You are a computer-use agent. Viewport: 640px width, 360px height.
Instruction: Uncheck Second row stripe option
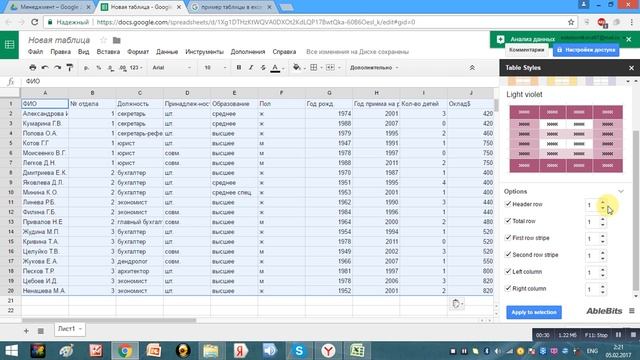(508, 254)
